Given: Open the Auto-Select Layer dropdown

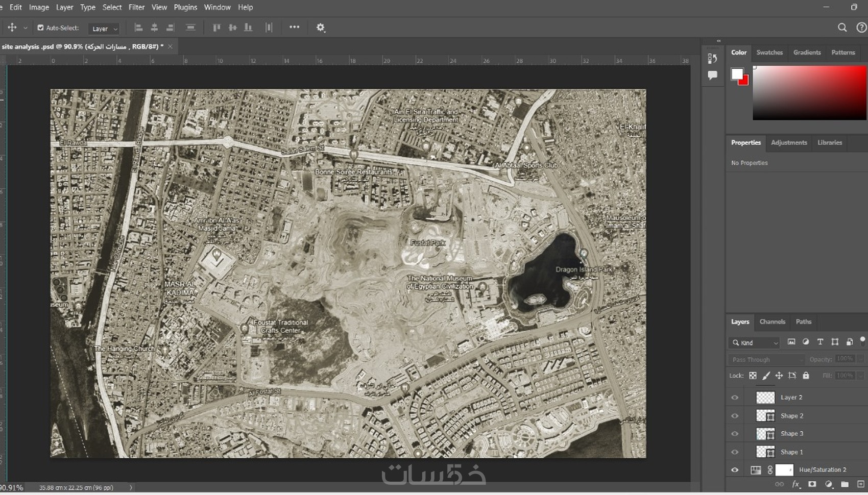Looking at the screenshot, I should [104, 29].
